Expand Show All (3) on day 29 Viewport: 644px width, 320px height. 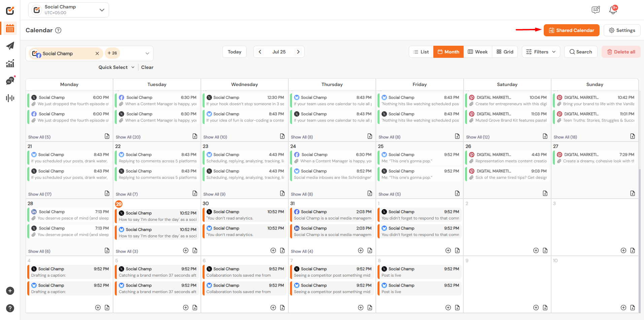127,251
